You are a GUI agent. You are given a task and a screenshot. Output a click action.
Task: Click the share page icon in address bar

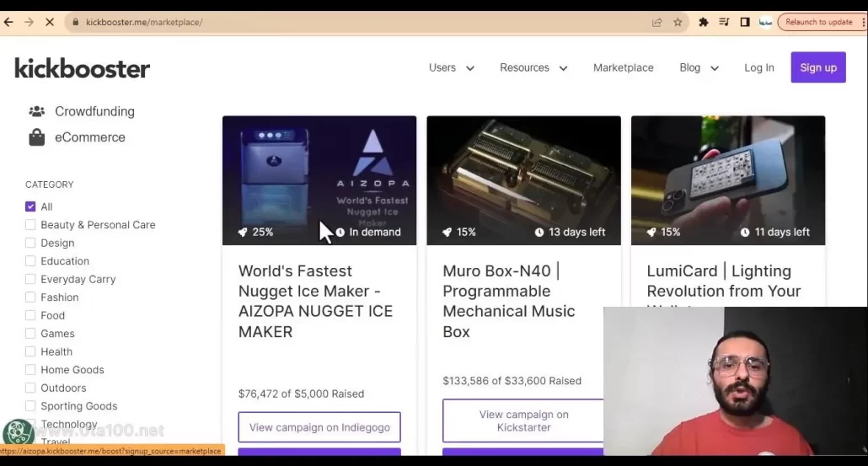click(x=656, y=23)
